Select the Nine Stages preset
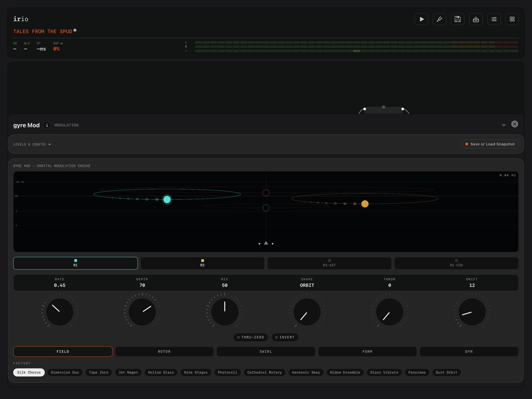Image resolution: width=532 pixels, height=399 pixels. pyautogui.click(x=196, y=372)
